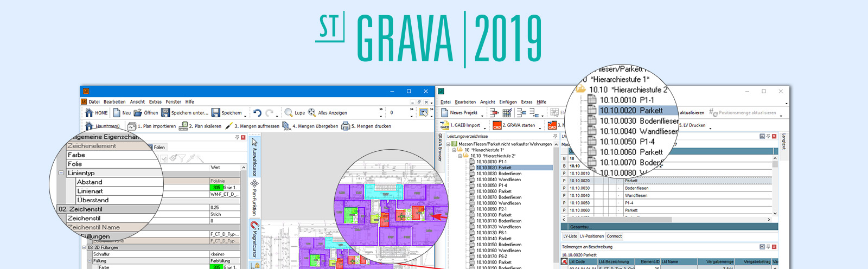Open the Langtext side tab
Viewport: 868px width, 269px height.
(x=783, y=142)
